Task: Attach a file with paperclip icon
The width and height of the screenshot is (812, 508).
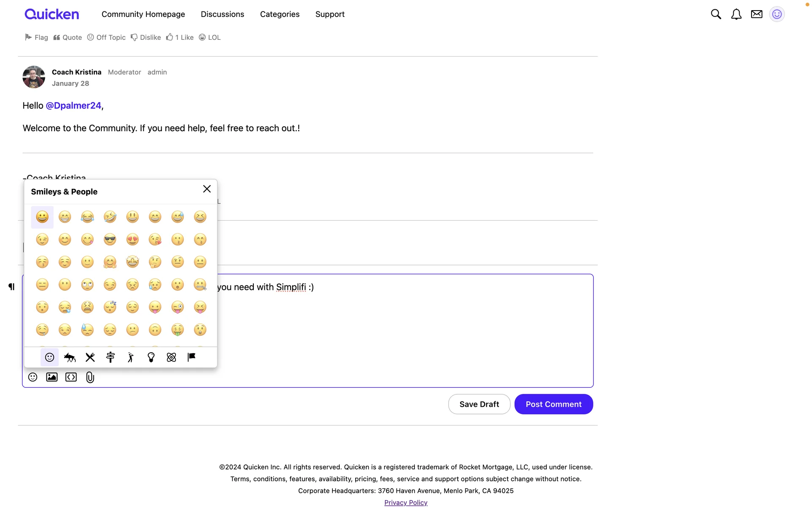Action: [x=90, y=377]
